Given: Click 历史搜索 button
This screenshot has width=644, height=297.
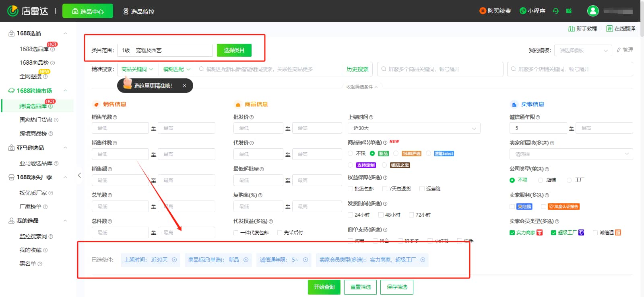Looking at the screenshot, I should 357,69.
